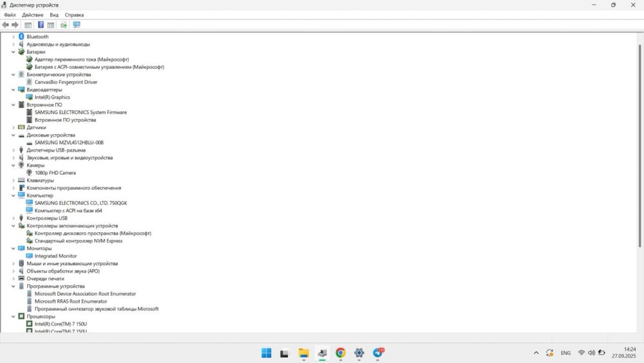
Task: Select Объекты обработки звука (APO) label
Action: pyautogui.click(x=63, y=271)
